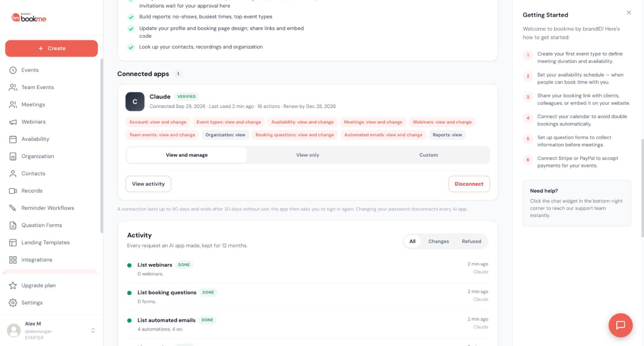This screenshot has height=346, width=644.
Task: Open Contacts via its person icon
Action: coord(13,173)
